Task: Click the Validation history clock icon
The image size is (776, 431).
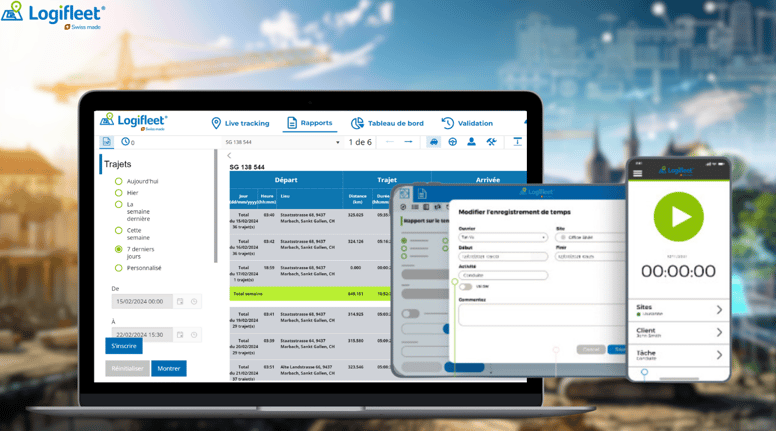Action: 447,123
